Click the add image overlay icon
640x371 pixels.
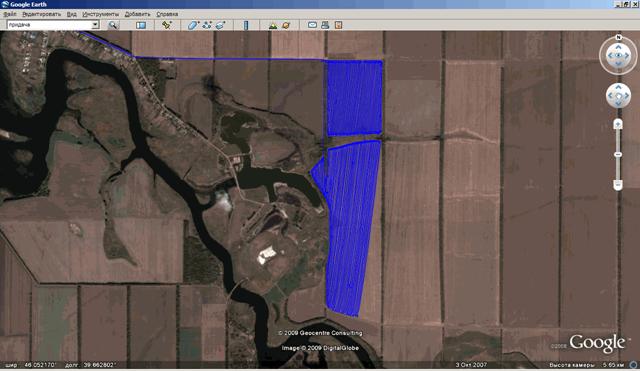221,25
